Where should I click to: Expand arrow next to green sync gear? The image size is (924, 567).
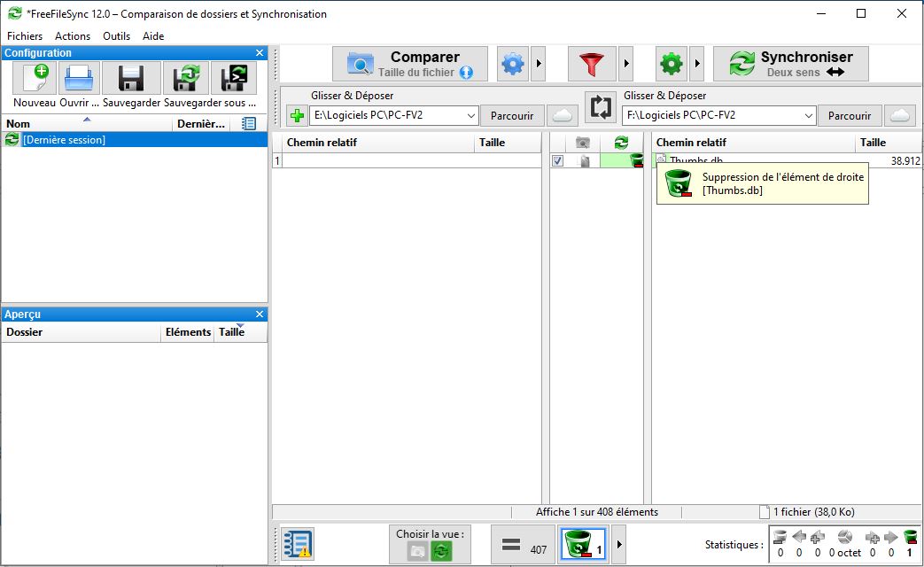(697, 64)
